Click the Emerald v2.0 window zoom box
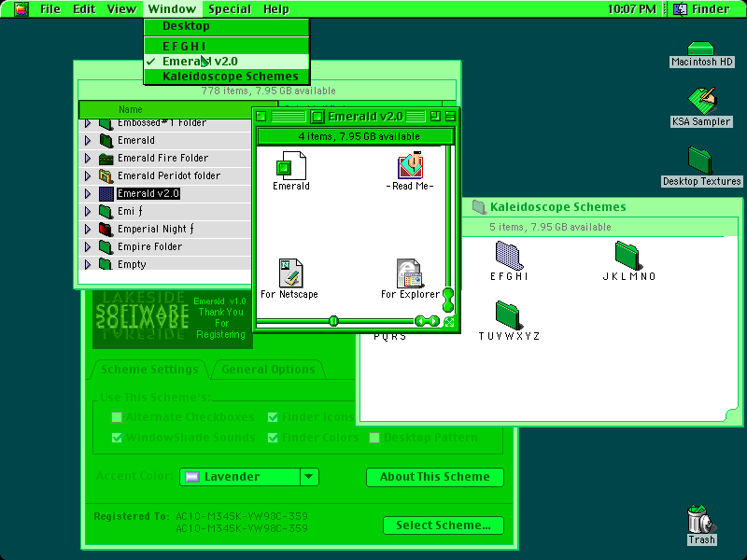This screenshot has height=560, width=747. point(435,116)
